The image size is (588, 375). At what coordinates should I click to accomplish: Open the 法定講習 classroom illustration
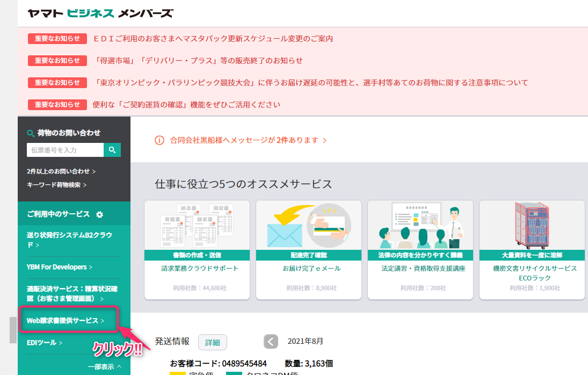point(420,225)
